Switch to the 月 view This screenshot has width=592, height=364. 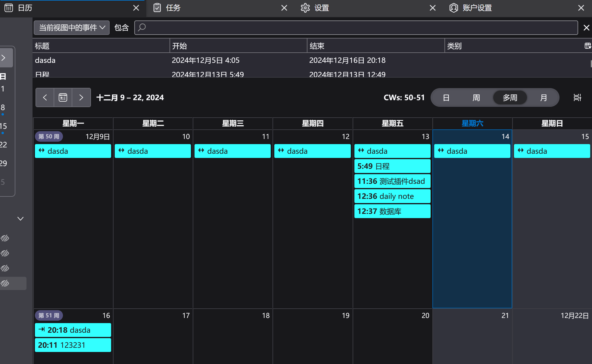pyautogui.click(x=543, y=97)
